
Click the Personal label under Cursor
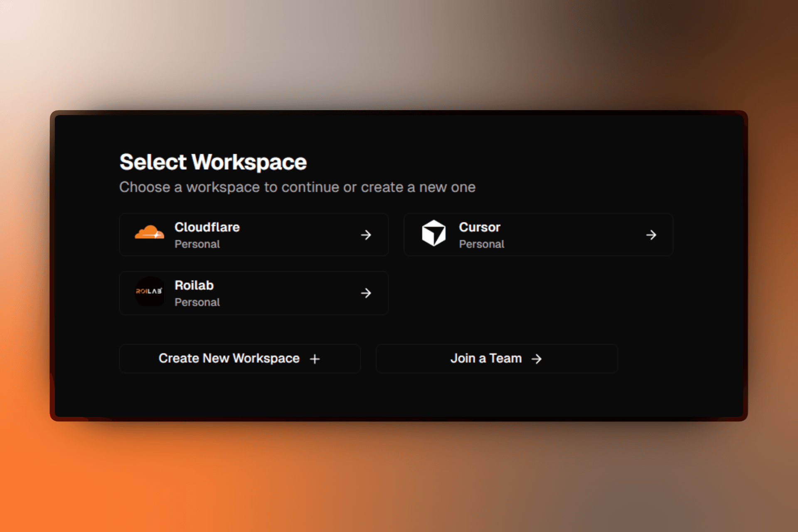(x=482, y=244)
